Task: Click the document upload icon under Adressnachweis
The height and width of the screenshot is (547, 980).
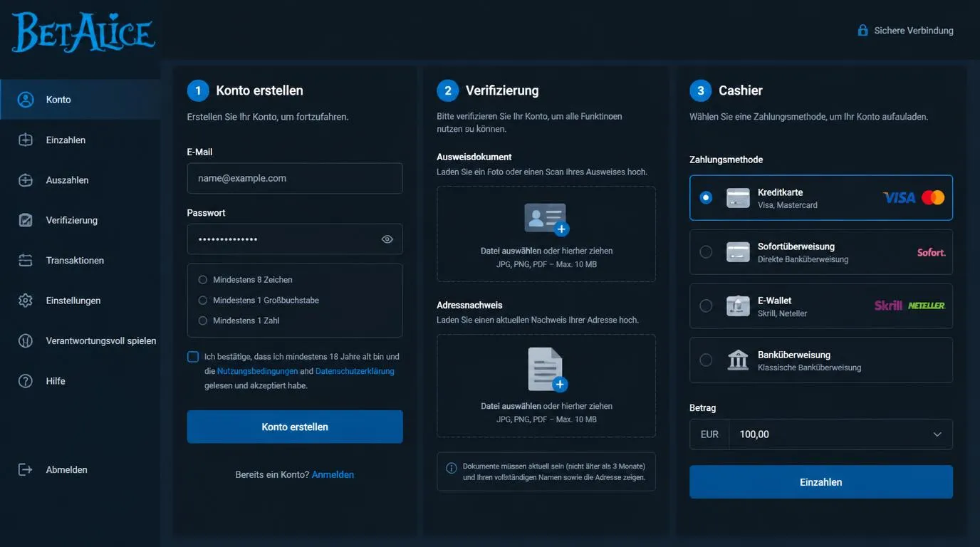Action: pyautogui.click(x=547, y=370)
